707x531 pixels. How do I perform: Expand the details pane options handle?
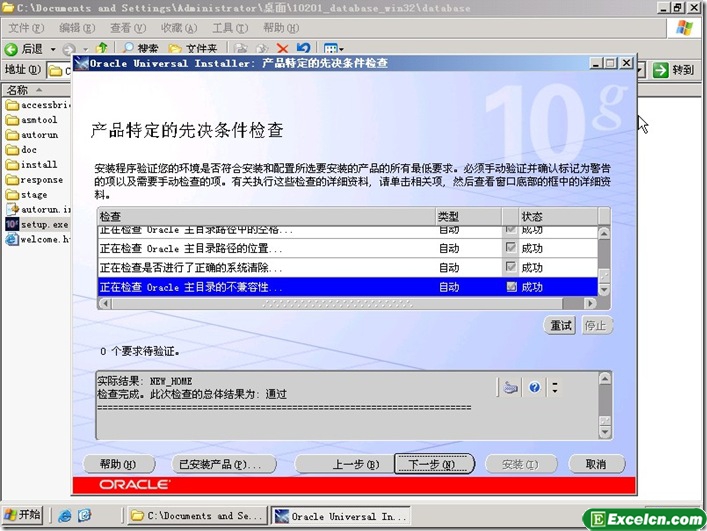[x=555, y=387]
